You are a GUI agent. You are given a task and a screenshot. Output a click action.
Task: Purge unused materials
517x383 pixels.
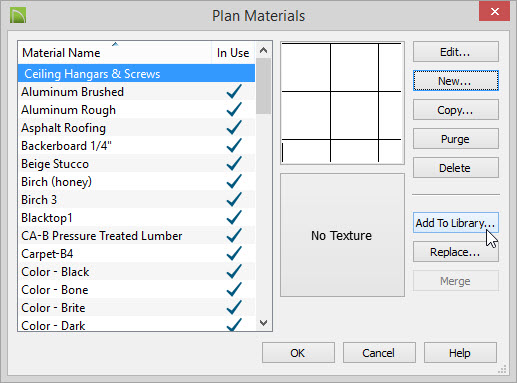coord(456,139)
